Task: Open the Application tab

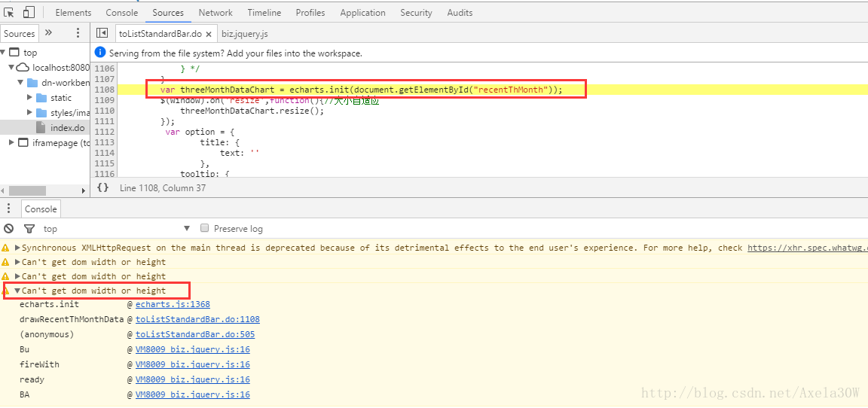Action: click(362, 12)
